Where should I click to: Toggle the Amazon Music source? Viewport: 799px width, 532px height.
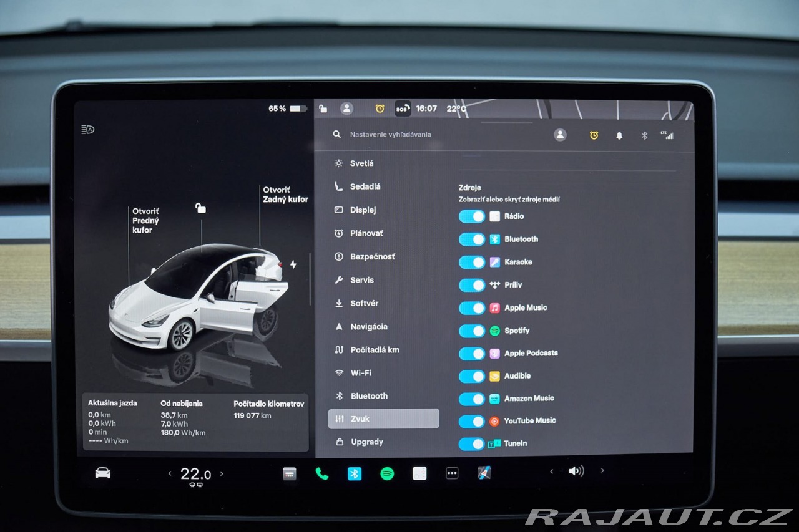click(472, 399)
